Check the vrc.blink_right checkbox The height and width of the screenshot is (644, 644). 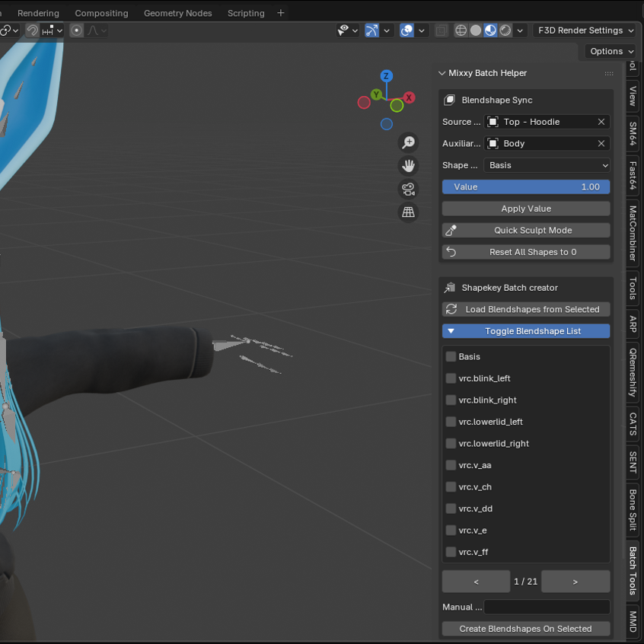click(x=451, y=400)
